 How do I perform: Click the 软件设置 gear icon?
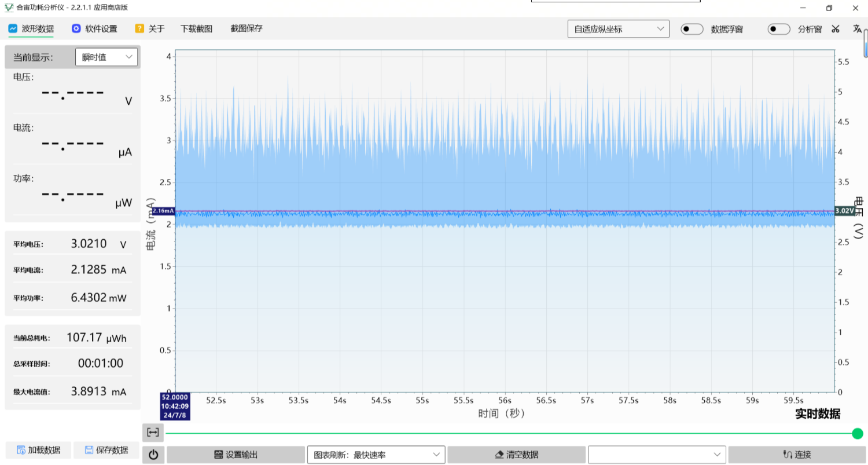click(76, 28)
